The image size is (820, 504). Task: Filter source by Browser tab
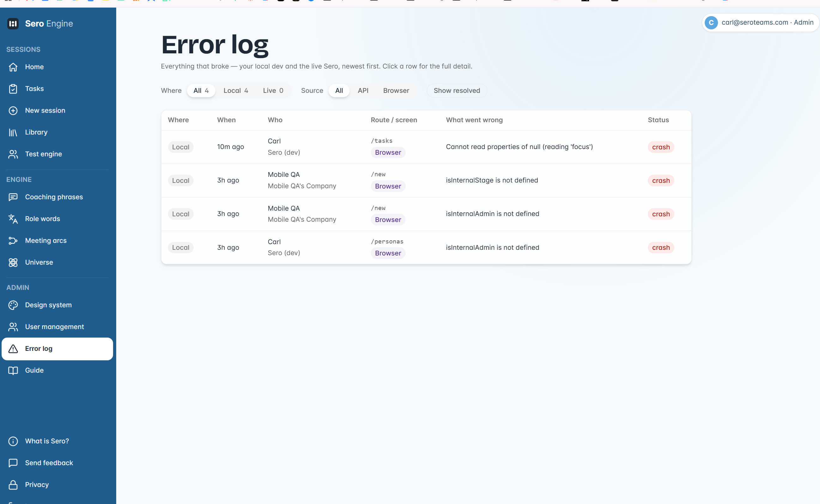(x=396, y=91)
